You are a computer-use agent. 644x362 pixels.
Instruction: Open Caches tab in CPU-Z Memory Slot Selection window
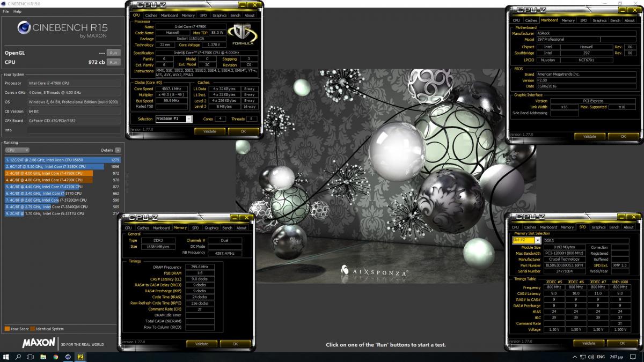click(530, 227)
